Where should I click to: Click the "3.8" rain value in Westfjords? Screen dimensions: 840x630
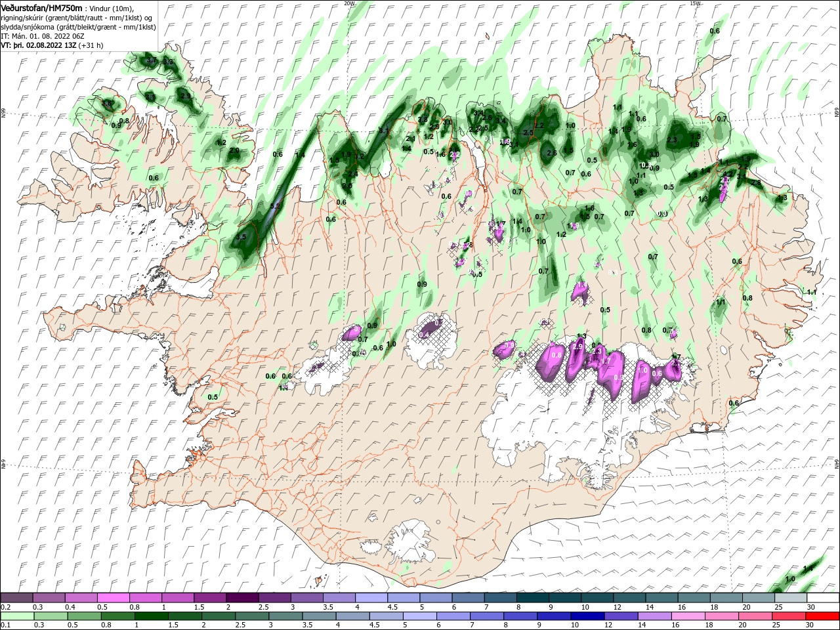tap(106, 104)
